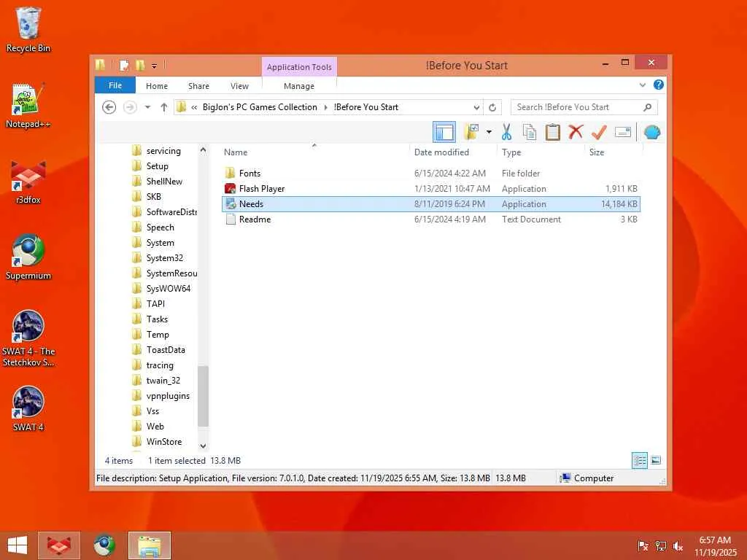Switch to Details view layout
Screen dimensions: 747x560
click(x=639, y=460)
